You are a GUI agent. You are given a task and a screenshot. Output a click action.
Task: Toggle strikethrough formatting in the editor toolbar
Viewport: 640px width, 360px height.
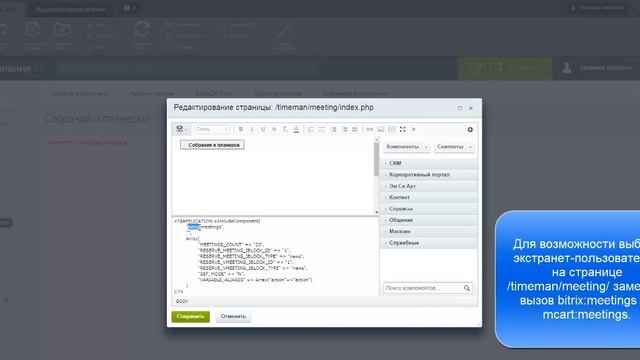[274, 129]
